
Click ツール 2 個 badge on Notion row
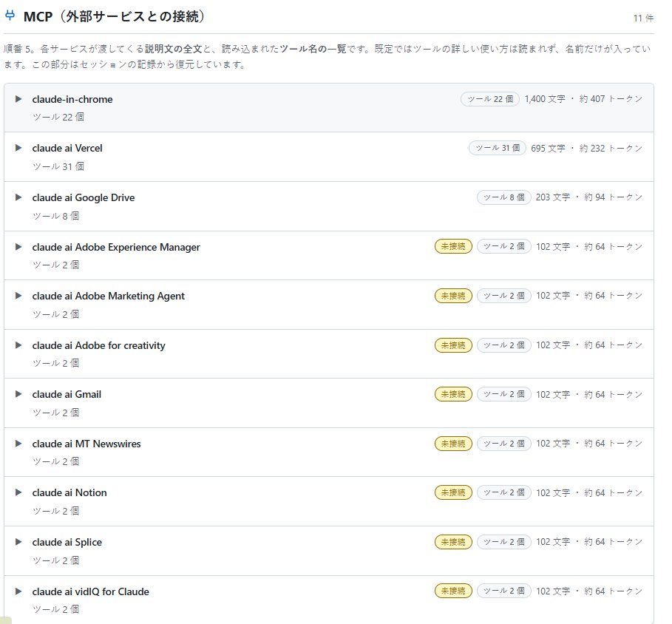point(503,492)
